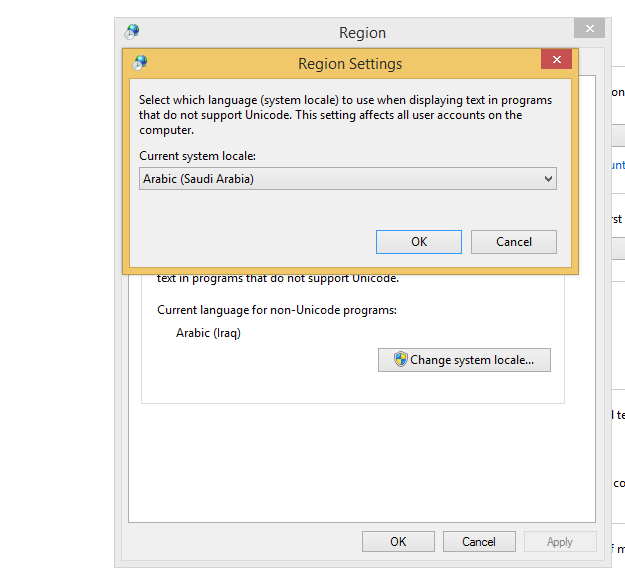625x572 pixels.
Task: Click the shield icon on Change system locale
Action: coord(400,360)
